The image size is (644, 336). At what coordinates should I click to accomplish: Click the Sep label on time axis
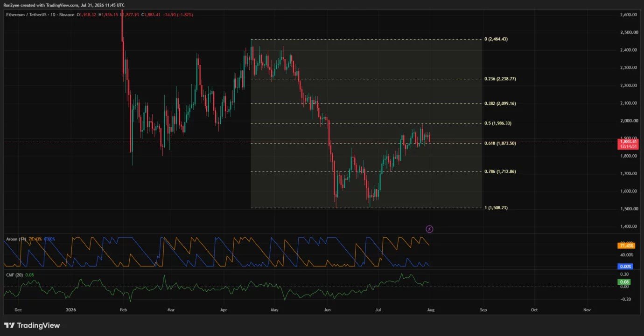pyautogui.click(x=483, y=309)
